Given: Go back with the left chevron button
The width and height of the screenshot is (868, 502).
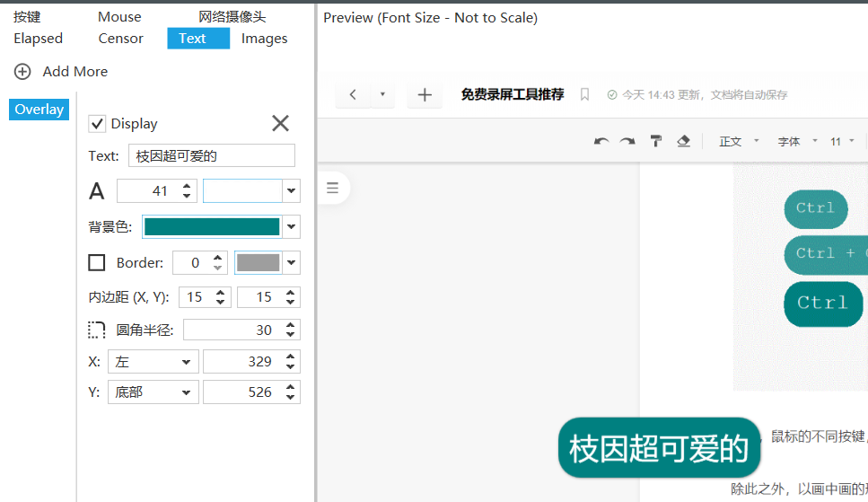Looking at the screenshot, I should [353, 94].
